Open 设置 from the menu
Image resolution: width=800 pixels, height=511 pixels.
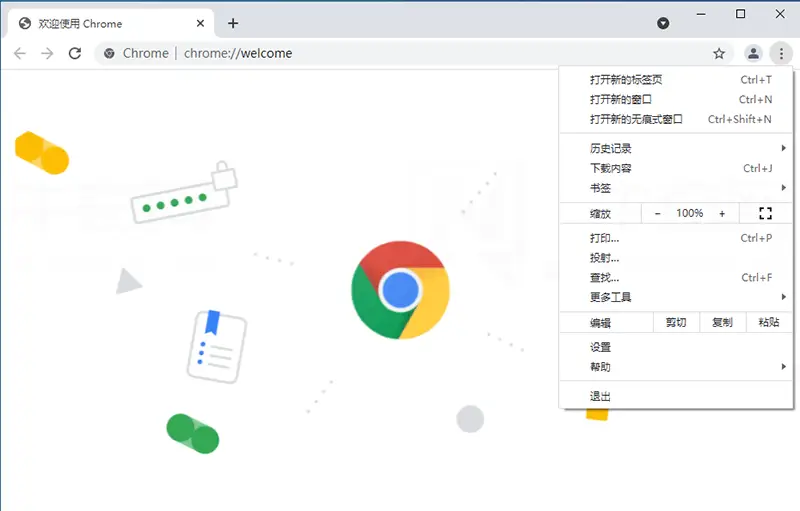click(676, 347)
